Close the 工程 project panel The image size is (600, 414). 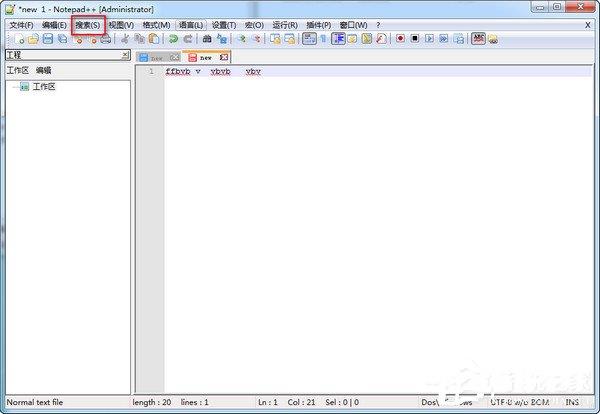tap(125, 55)
